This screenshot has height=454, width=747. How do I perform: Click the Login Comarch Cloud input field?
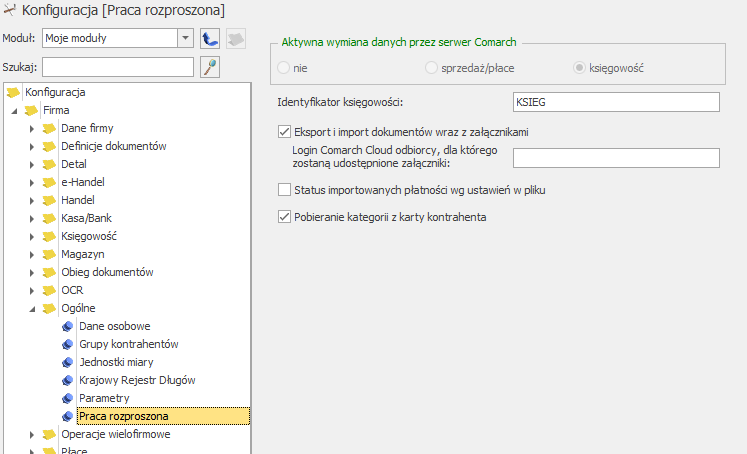click(x=616, y=157)
